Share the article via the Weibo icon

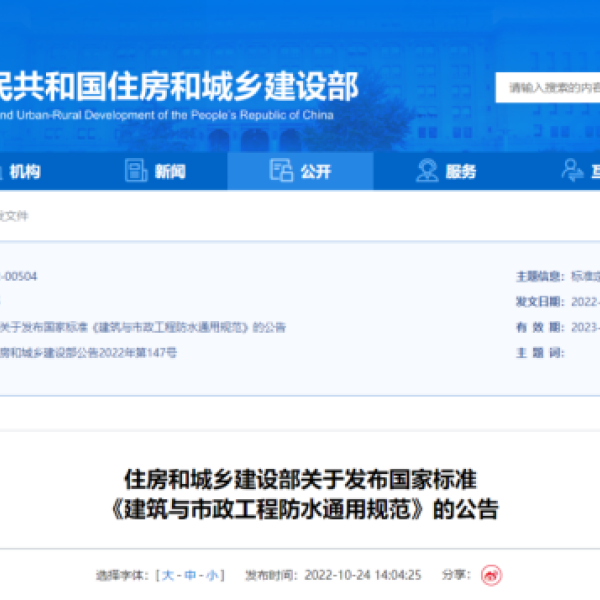click(x=491, y=575)
